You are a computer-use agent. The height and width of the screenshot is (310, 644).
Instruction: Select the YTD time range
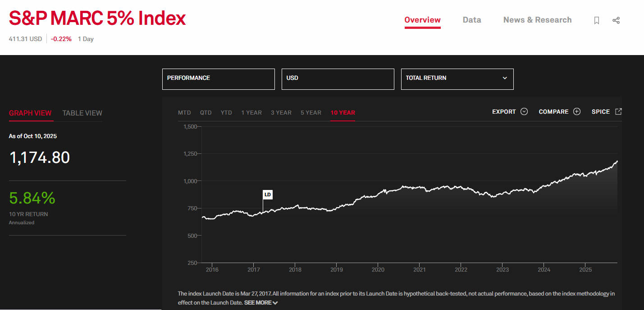[226, 112]
